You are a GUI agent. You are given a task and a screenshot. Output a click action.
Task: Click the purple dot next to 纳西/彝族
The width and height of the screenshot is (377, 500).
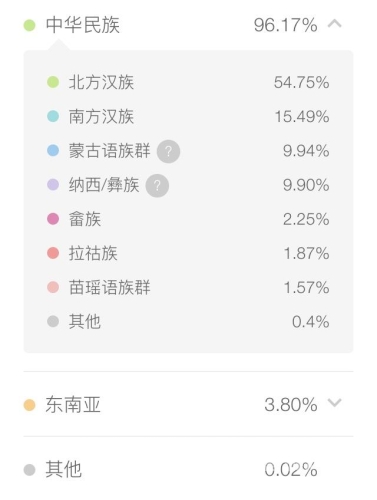click(x=53, y=185)
